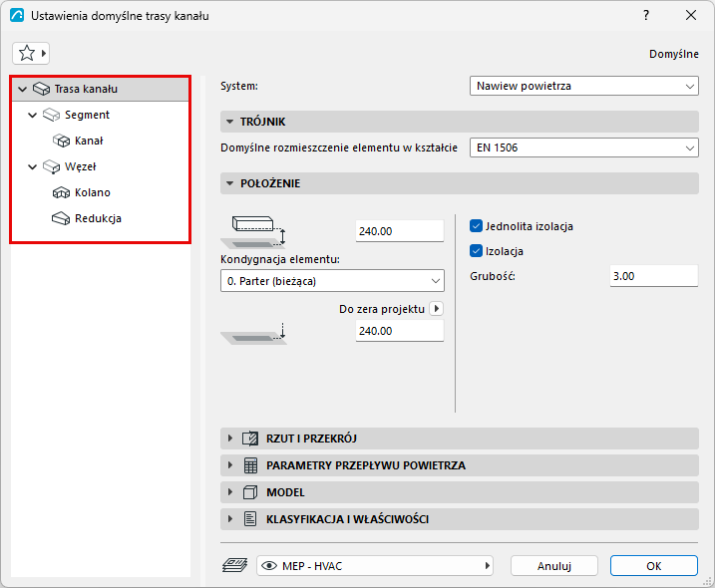The height and width of the screenshot is (588, 715).
Task: Open the Kondygnacja elementu story dropdown
Action: pos(332,281)
